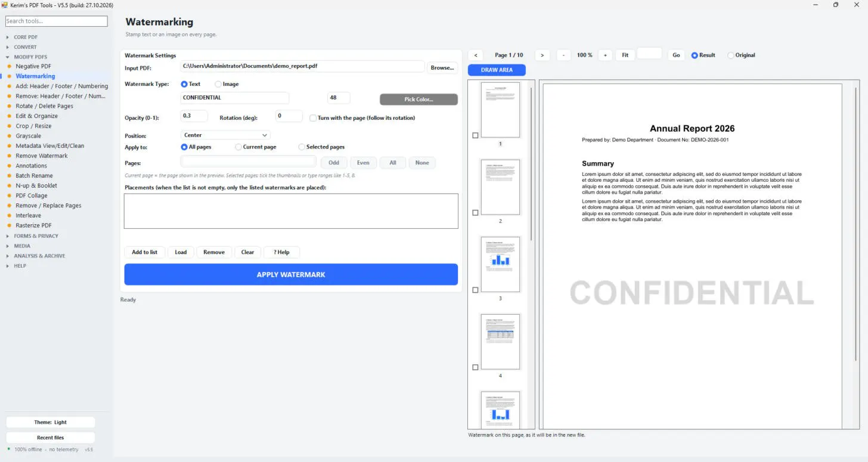This screenshot has height=462, width=868.
Task: Open the Crop / Resize tool
Action: tap(33, 126)
